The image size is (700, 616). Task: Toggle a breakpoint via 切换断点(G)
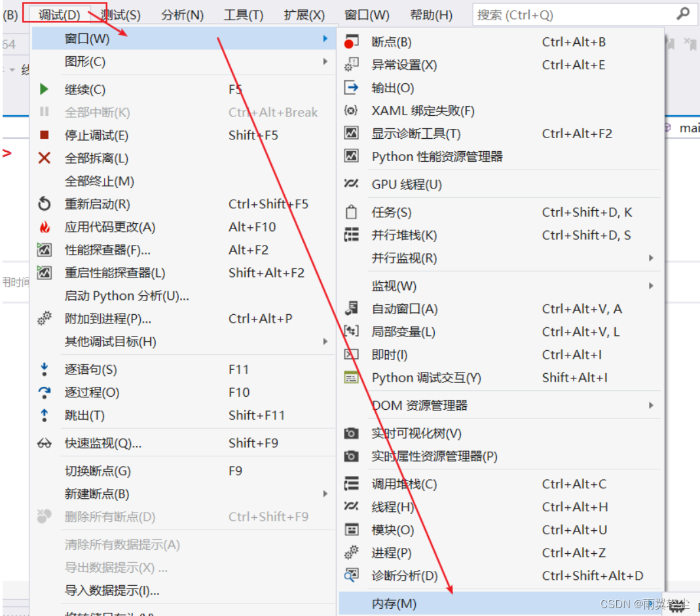click(98, 471)
